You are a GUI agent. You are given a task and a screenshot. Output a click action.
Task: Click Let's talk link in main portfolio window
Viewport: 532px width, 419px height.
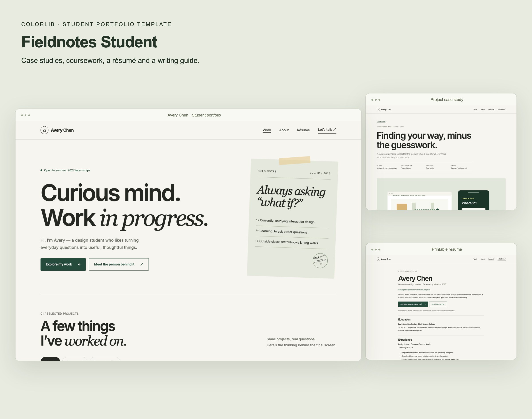327,130
